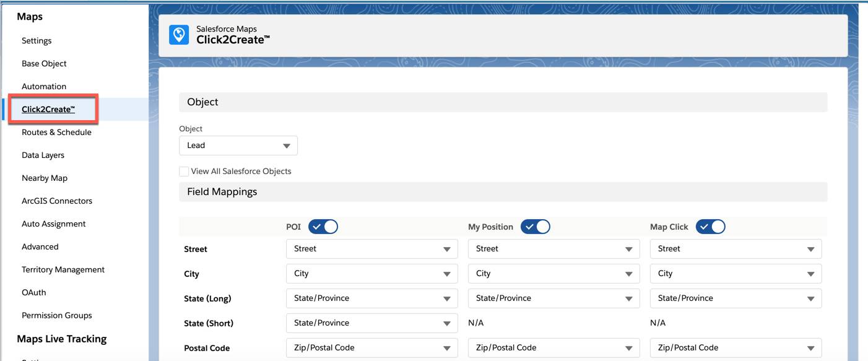Open Map Click Postal Code dropdown

(736, 348)
